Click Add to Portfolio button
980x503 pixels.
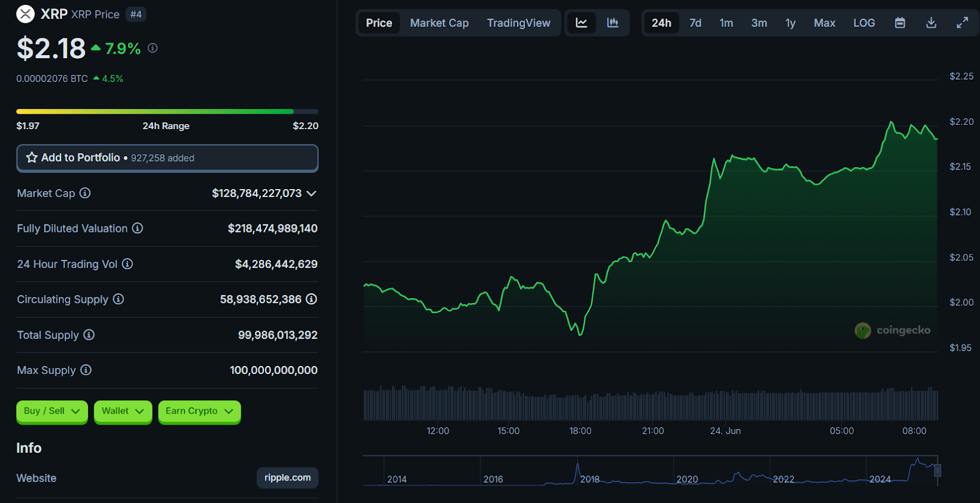[x=167, y=158]
